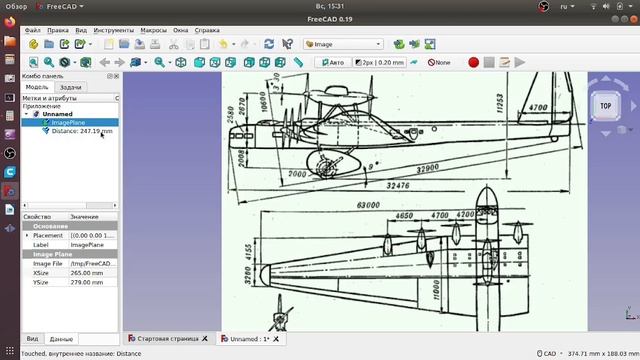The width and height of the screenshot is (640, 360).
Task: Open the Zoom options dropdown arrow
Action: (x=170, y=62)
